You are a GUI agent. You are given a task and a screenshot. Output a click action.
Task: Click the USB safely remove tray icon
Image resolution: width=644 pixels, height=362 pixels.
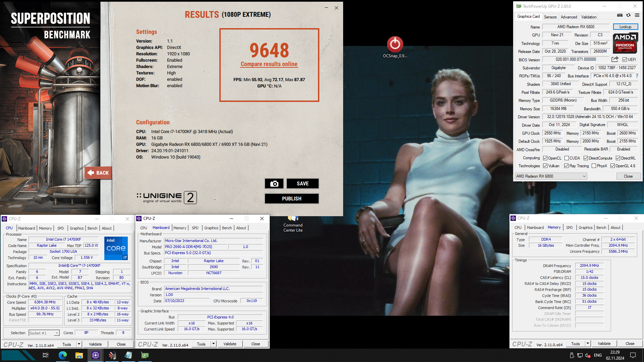click(x=572, y=355)
